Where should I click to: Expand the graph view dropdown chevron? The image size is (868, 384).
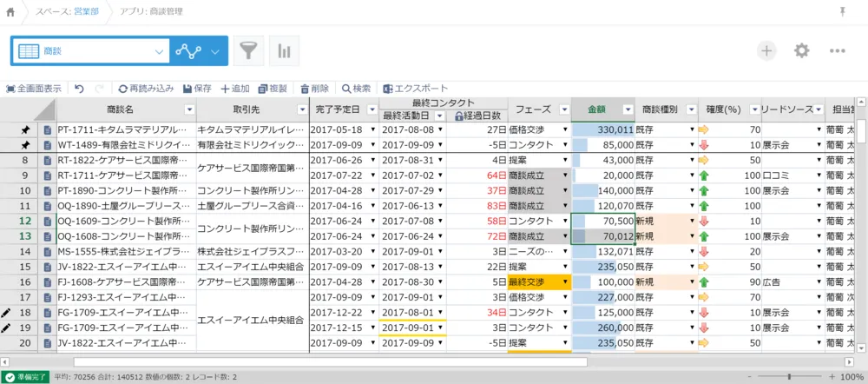click(214, 51)
